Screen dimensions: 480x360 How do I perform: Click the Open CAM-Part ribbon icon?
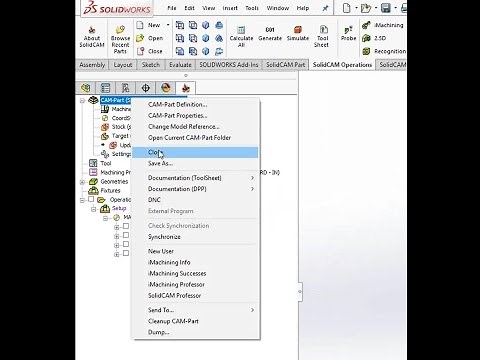pos(140,38)
